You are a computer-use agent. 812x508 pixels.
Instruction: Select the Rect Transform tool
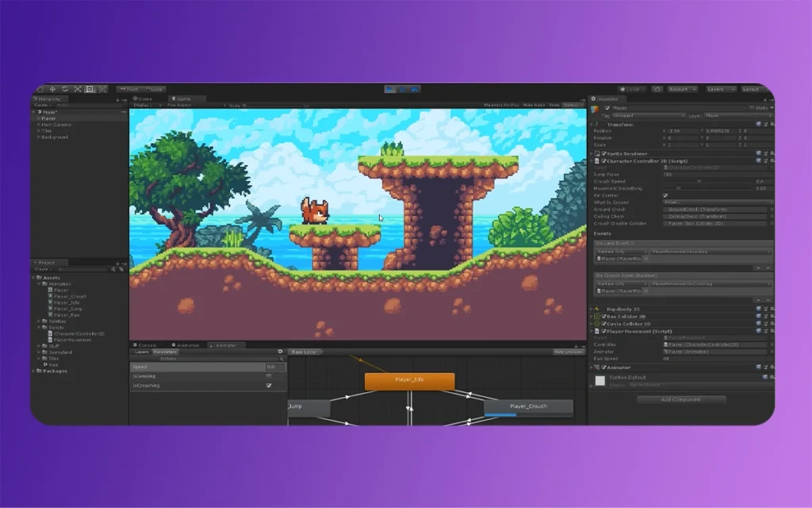point(88,89)
